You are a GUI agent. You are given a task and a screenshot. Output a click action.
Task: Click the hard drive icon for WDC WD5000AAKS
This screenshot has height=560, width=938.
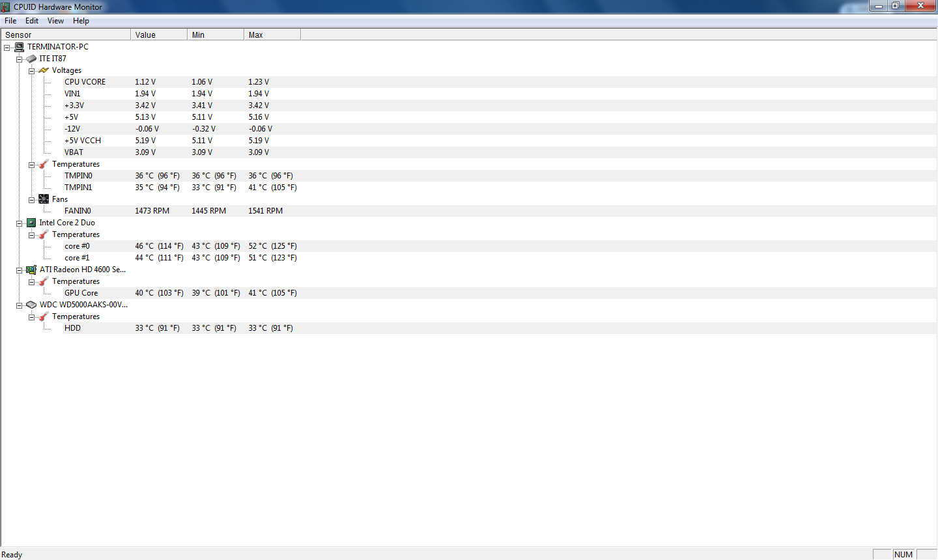click(31, 305)
